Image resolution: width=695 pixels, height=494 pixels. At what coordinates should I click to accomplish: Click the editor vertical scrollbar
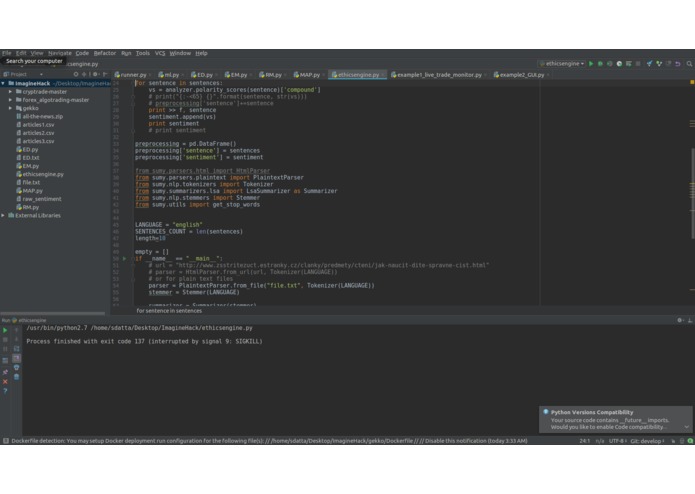(692, 193)
